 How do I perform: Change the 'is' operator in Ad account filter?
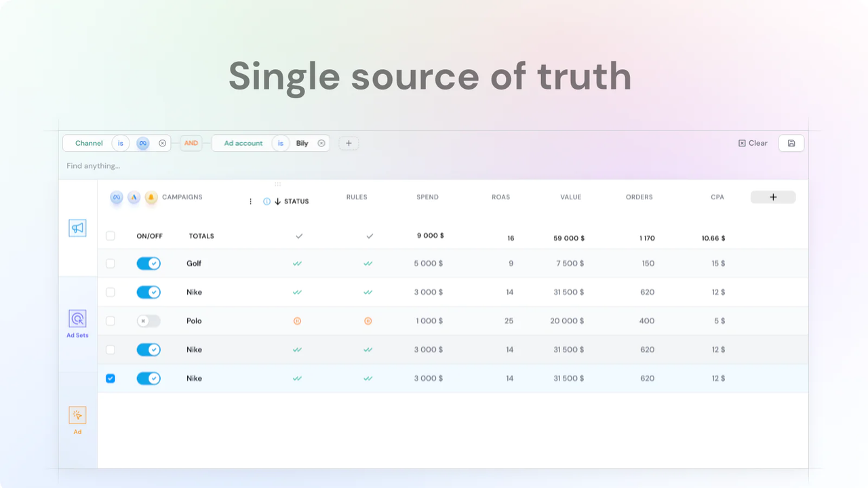coord(281,143)
